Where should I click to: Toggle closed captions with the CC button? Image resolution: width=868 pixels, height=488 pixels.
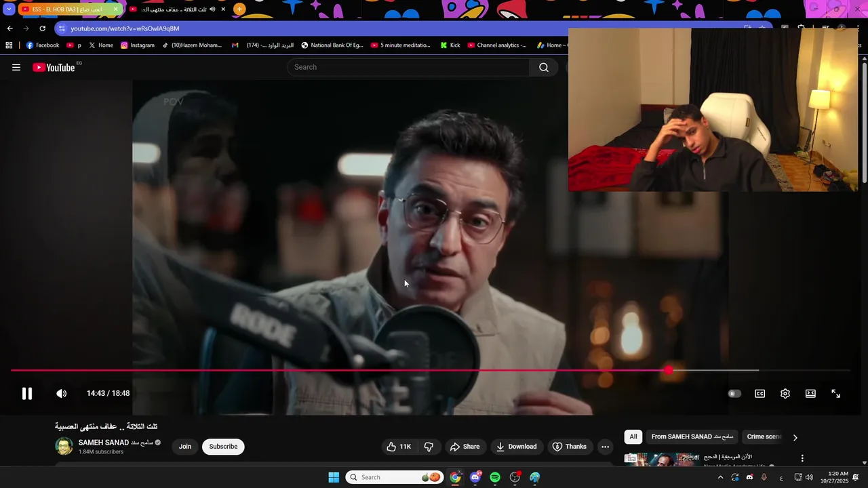[x=759, y=393]
